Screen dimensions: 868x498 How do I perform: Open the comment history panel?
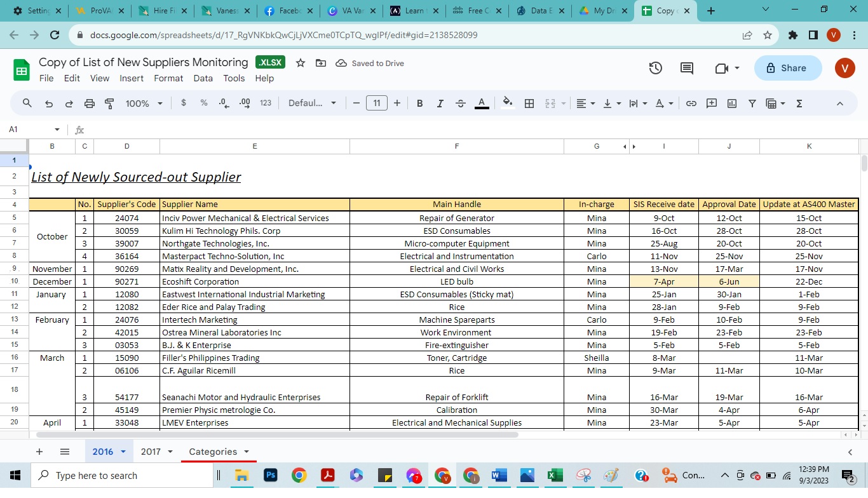[687, 68]
